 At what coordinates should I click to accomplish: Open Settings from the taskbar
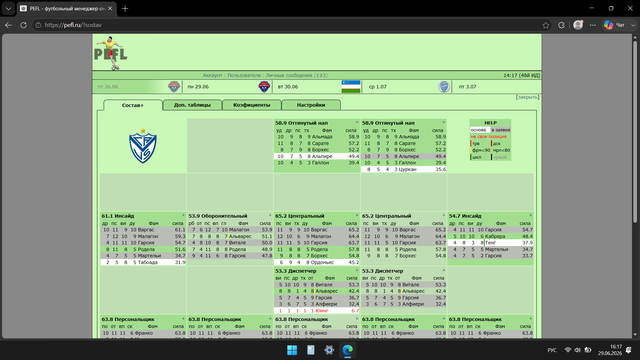tap(329, 350)
